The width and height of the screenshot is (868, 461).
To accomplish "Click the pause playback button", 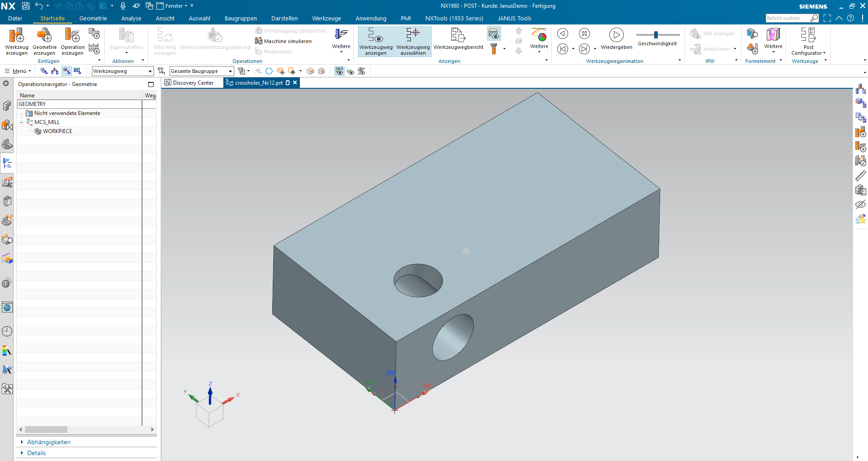I will (584, 34).
